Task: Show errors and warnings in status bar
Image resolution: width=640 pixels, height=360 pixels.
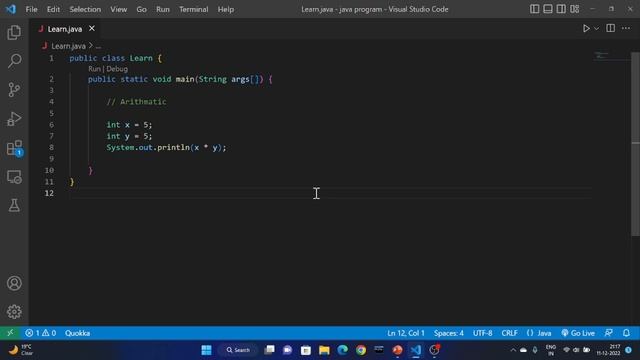Action: pyautogui.click(x=40, y=333)
